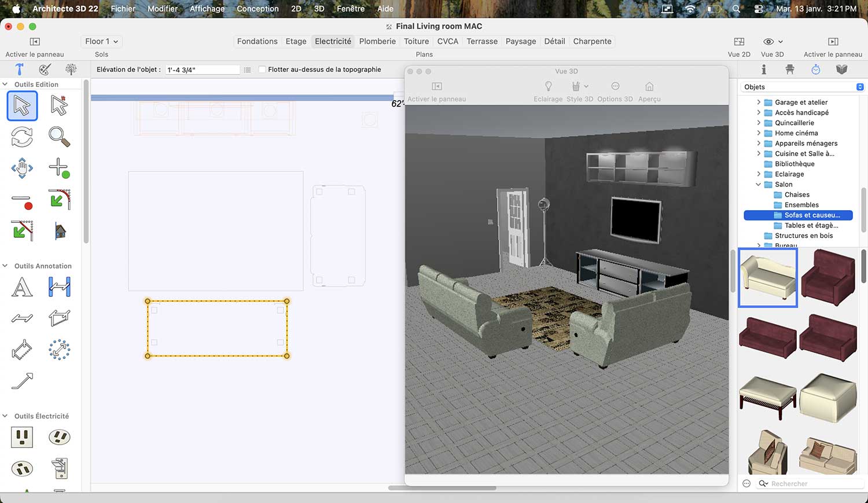Select the Structures en bois folder
868x503 pixels.
798,236
